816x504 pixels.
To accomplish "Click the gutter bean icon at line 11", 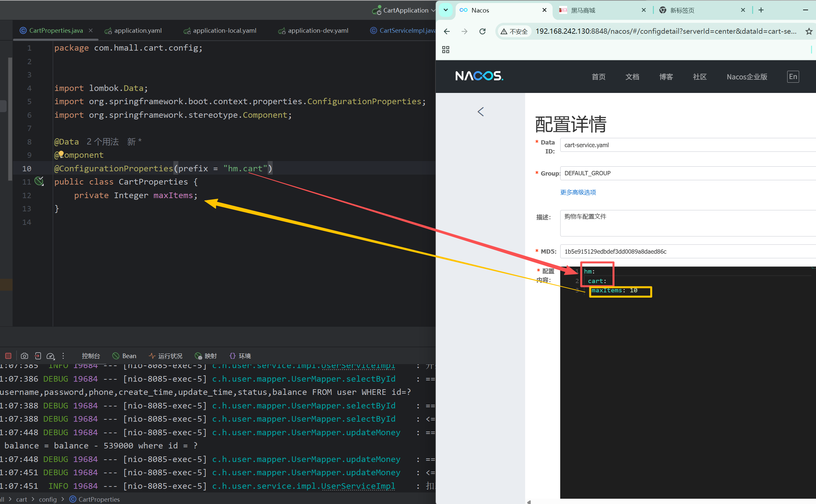I will click(39, 181).
